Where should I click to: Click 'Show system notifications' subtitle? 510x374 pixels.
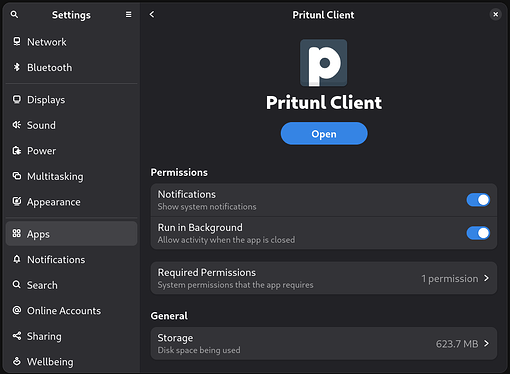(207, 207)
